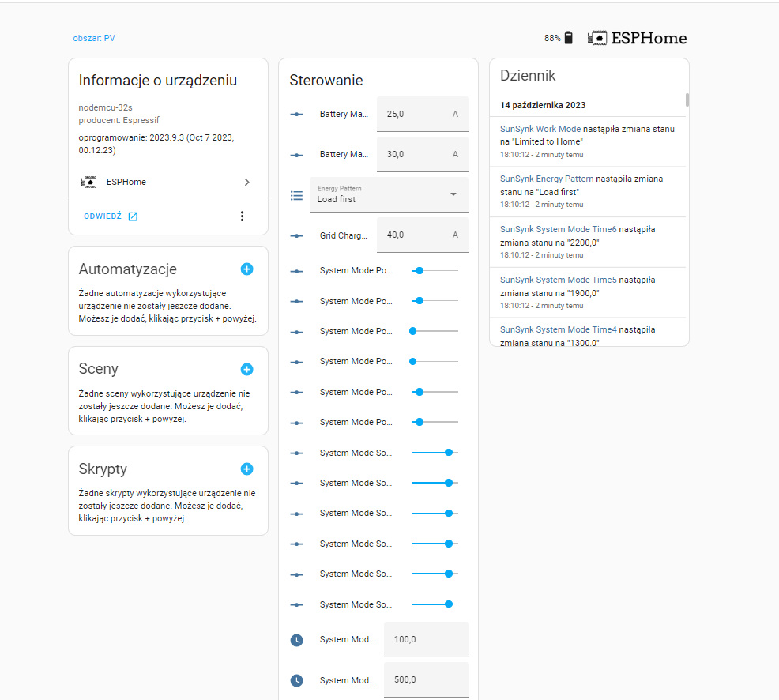The height and width of the screenshot is (700, 779).
Task: Expand the ESPHome integration row chevron
Action: 246,183
